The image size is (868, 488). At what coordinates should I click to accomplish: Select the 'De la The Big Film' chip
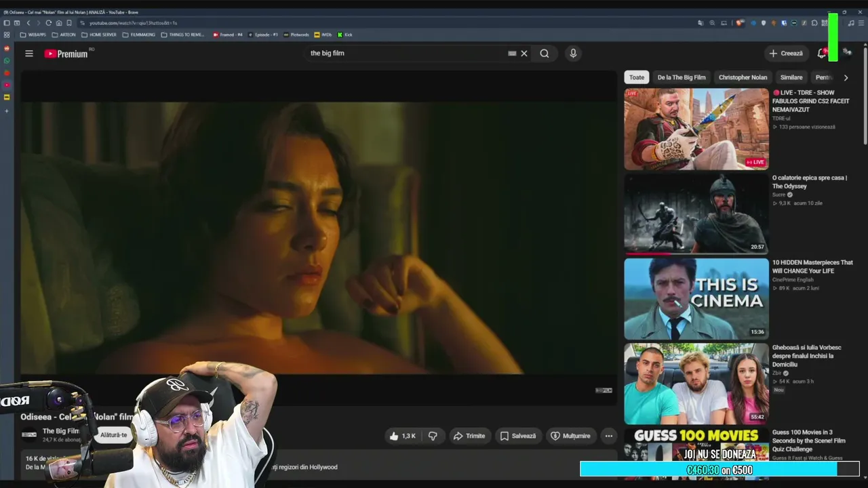pyautogui.click(x=682, y=77)
